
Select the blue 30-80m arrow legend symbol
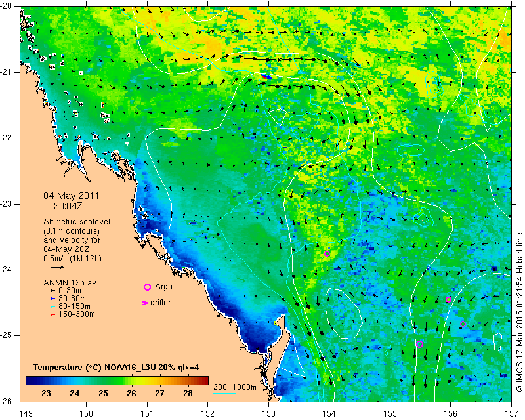tap(52, 299)
